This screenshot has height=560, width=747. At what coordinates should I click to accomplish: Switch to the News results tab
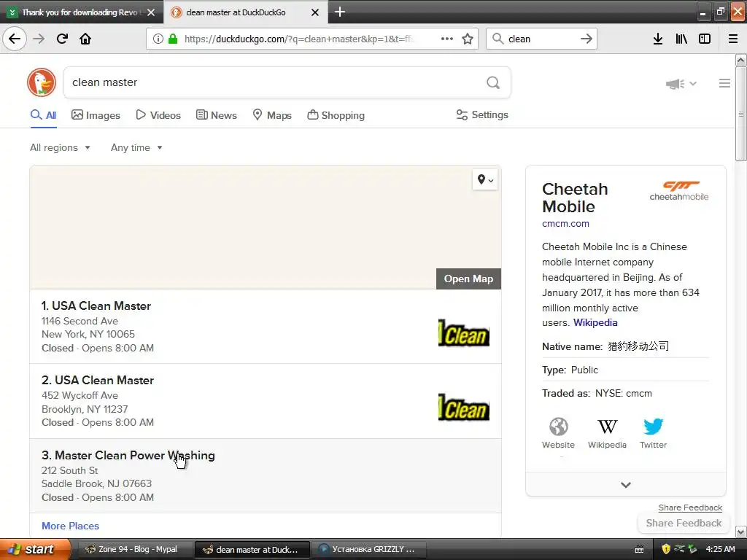217,115
